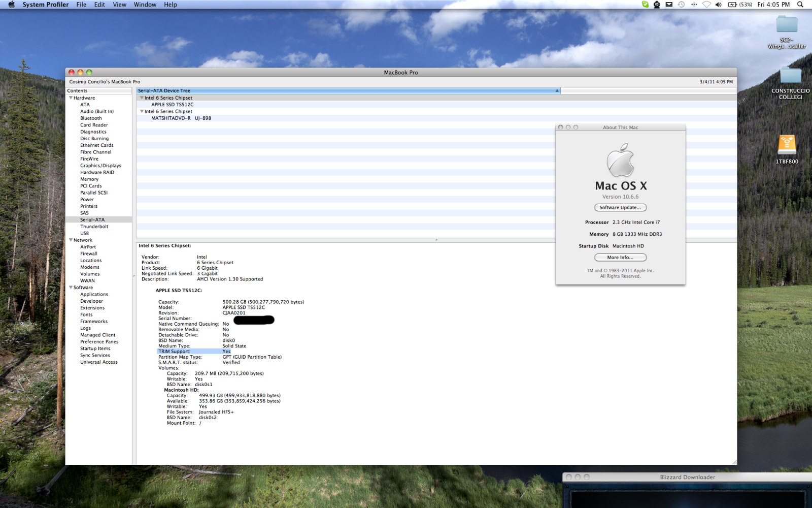The height and width of the screenshot is (508, 812).
Task: Select Firewall under Network
Action: click(x=89, y=253)
